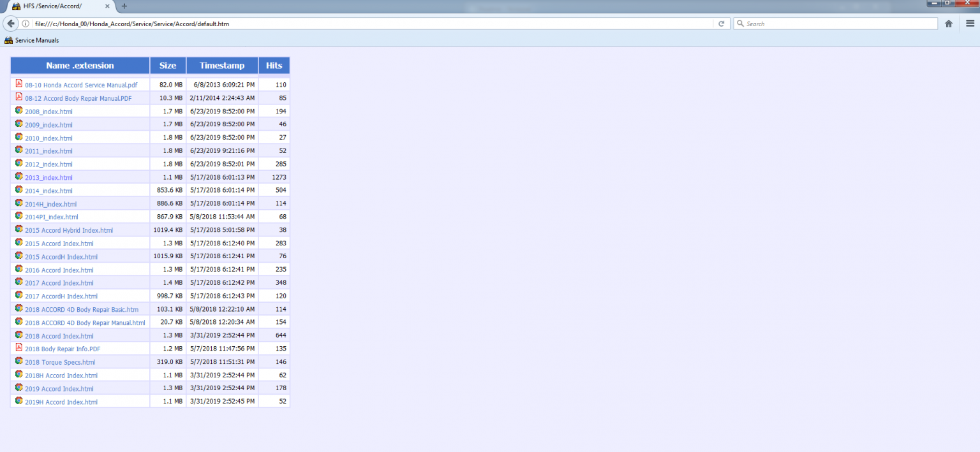
Task: Open 08-12 Accord Body Repair Manual.PDF link
Action: (78, 98)
